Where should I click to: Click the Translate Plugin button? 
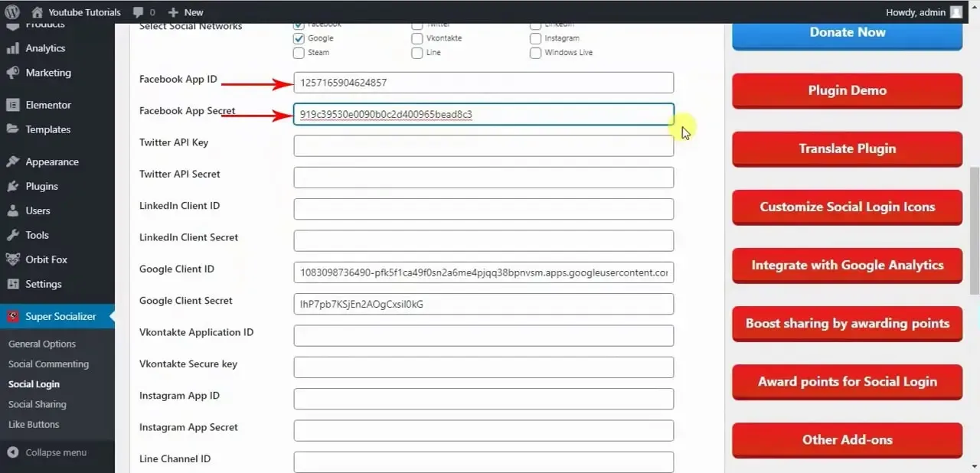point(848,148)
